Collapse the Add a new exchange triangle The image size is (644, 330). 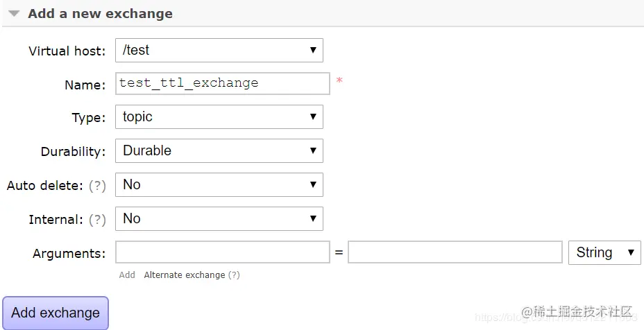tap(14, 14)
